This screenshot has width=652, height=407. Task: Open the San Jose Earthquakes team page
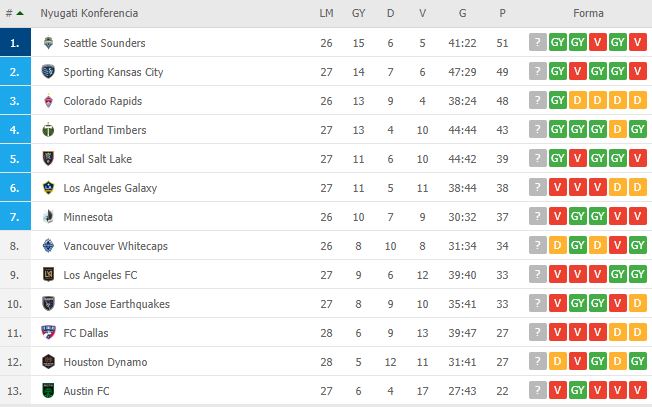click(x=116, y=304)
